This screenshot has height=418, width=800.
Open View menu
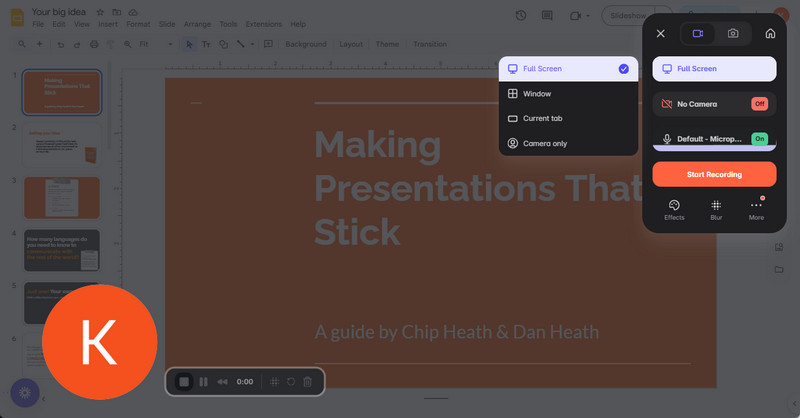click(x=82, y=24)
